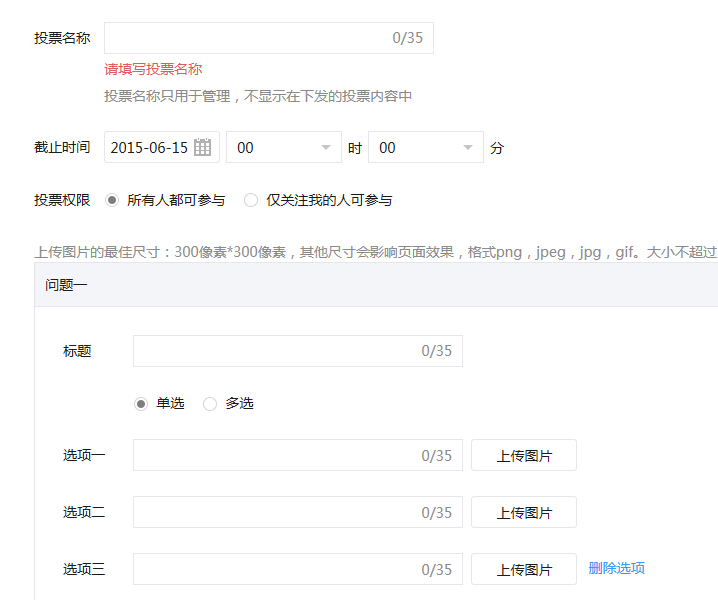The height and width of the screenshot is (600, 718).
Task: Open the calendar icon in the date field
Action: point(202,147)
